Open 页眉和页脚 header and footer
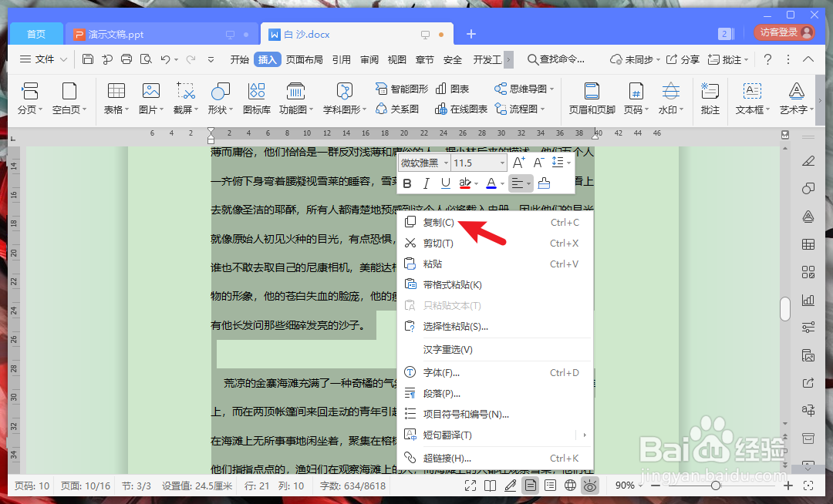This screenshot has height=504, width=833. [592, 98]
